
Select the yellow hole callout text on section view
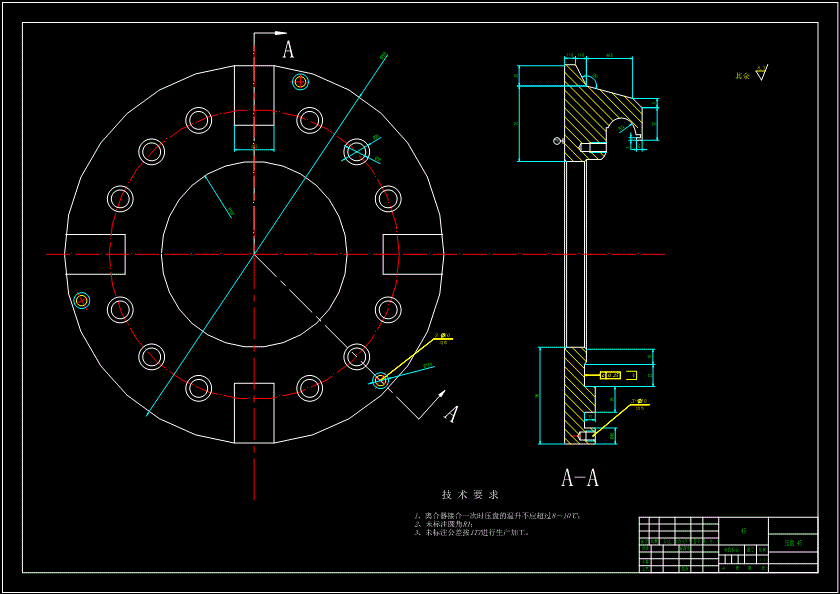pos(639,403)
